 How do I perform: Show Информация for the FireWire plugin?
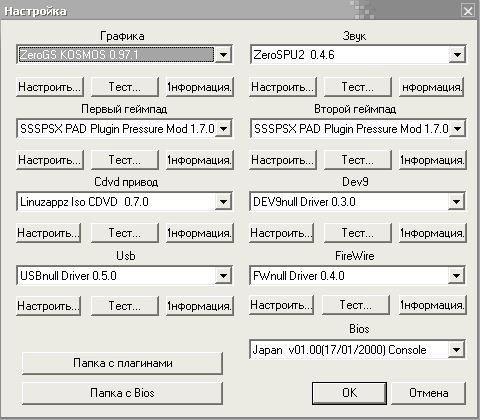coord(433,305)
